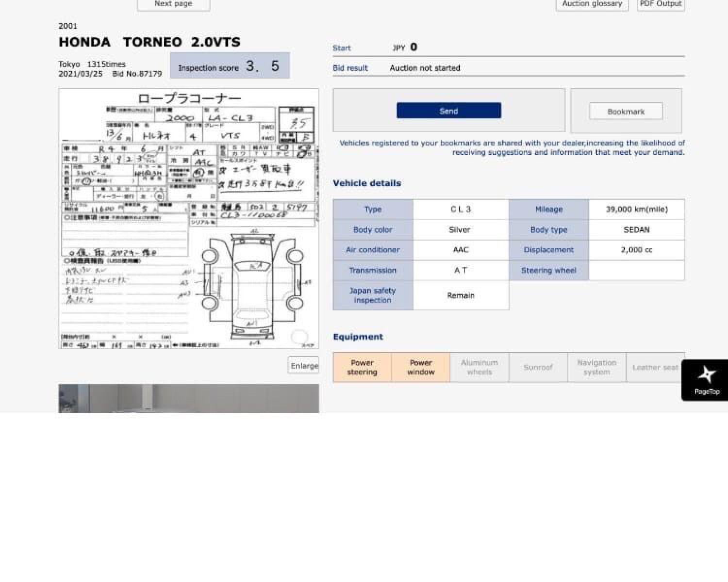Click the Equipment heading
The width and height of the screenshot is (728, 582).
click(358, 337)
